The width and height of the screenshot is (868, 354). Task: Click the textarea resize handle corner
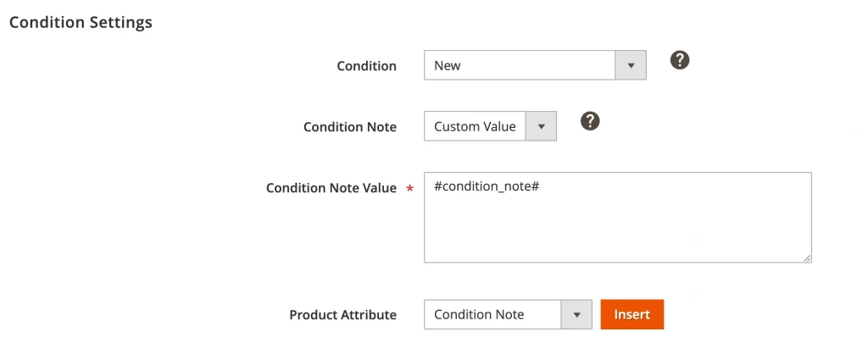tap(806, 257)
